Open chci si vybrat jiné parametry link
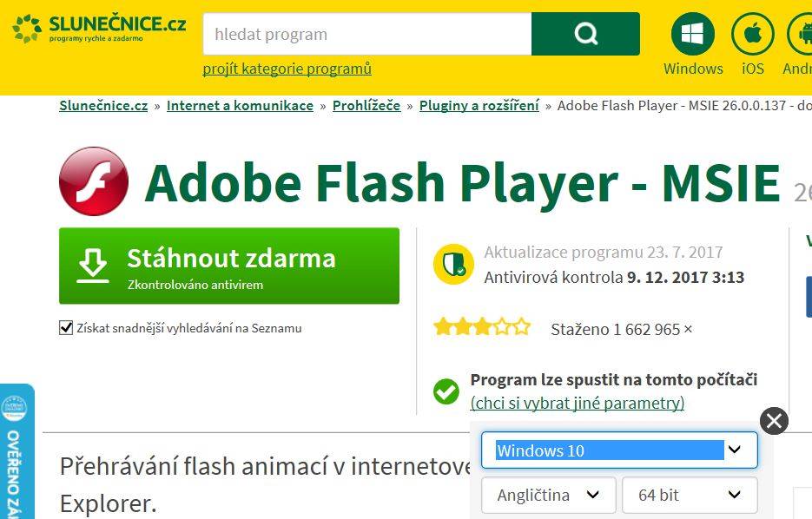812x519 pixels. (577, 403)
